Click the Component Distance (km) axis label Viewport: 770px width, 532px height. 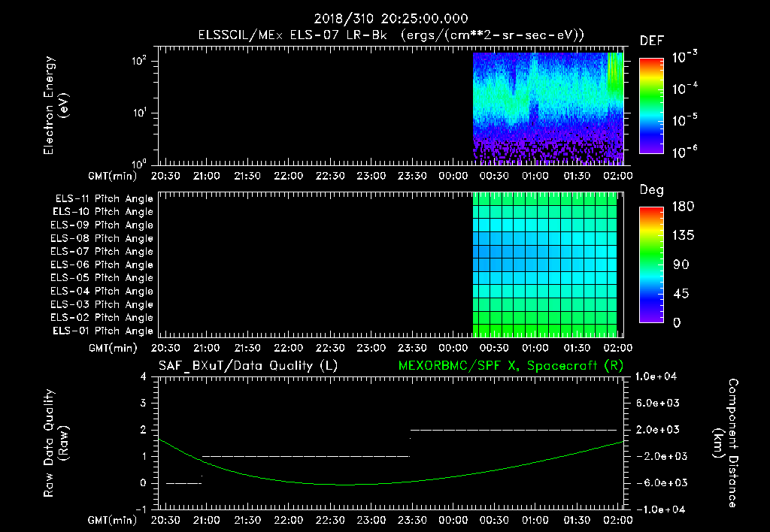[x=726, y=443]
